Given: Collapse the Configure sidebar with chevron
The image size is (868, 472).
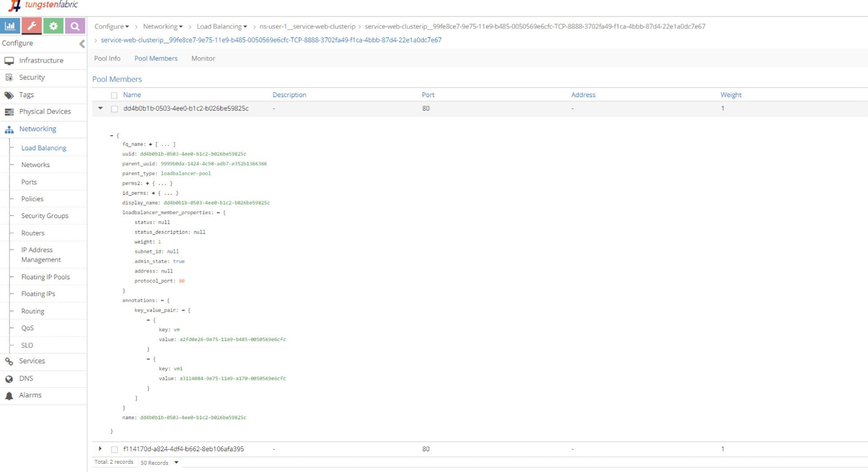Looking at the screenshot, I should pos(82,43).
